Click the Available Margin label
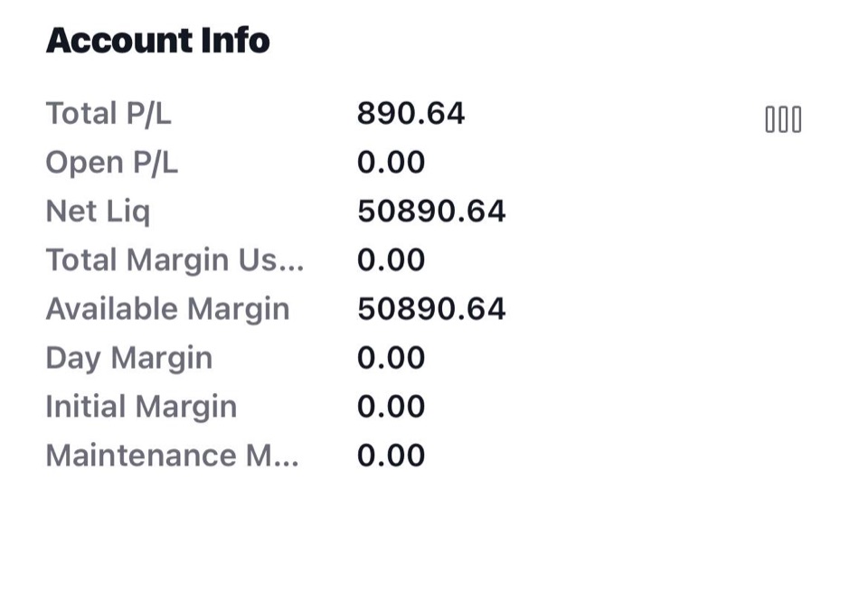The image size is (868, 592). 168,309
